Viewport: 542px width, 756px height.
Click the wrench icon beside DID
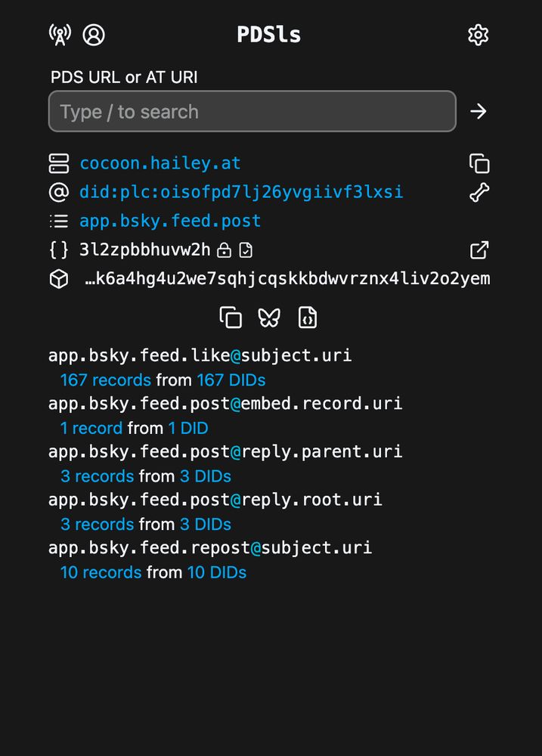click(x=479, y=192)
